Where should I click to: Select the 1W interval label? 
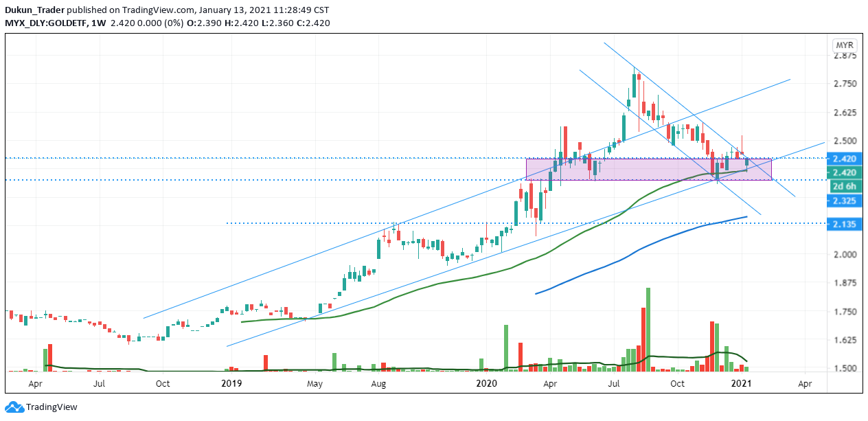click(98, 23)
